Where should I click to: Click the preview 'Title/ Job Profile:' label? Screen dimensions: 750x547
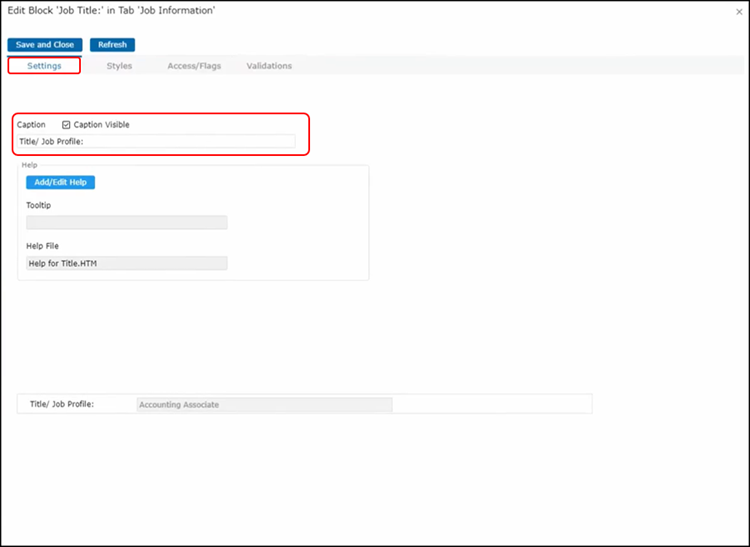(x=62, y=405)
